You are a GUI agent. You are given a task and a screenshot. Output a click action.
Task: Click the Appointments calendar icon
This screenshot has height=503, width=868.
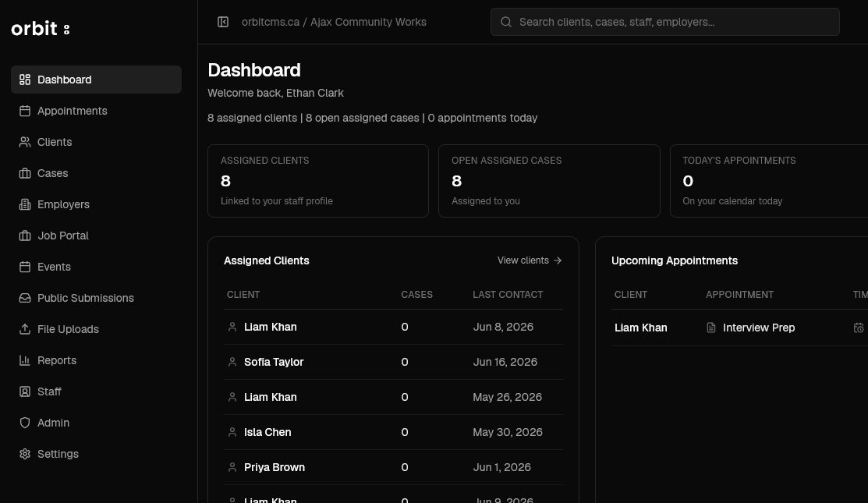pos(25,111)
